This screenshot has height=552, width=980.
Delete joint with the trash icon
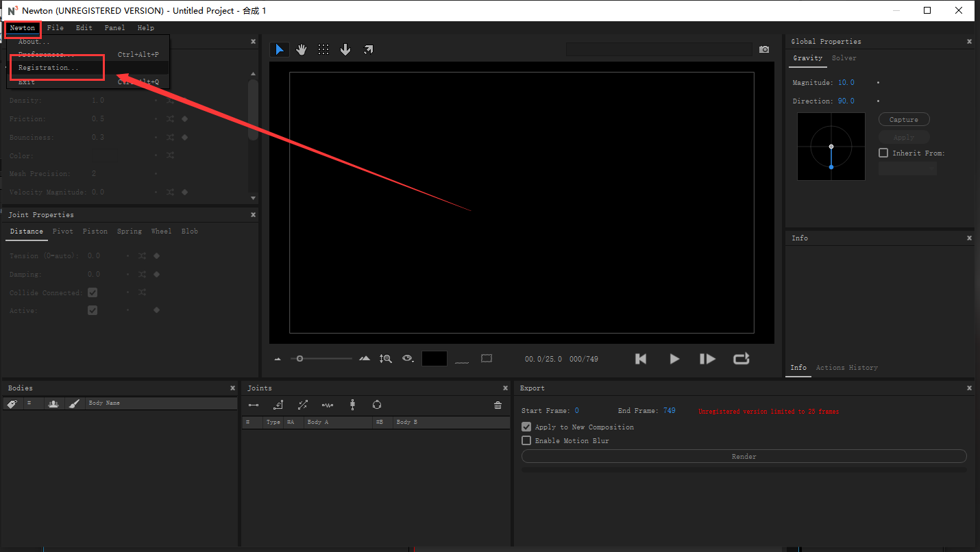(498, 405)
